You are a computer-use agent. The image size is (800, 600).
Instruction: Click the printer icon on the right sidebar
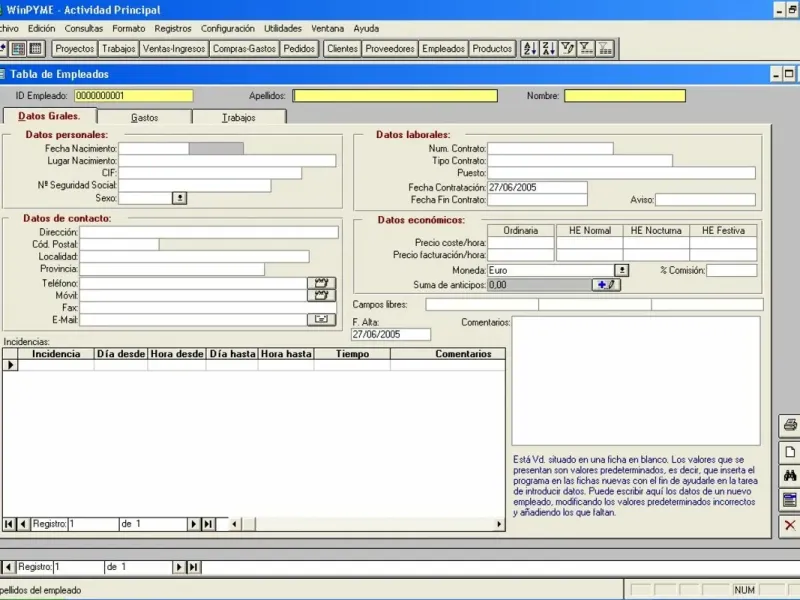point(789,427)
